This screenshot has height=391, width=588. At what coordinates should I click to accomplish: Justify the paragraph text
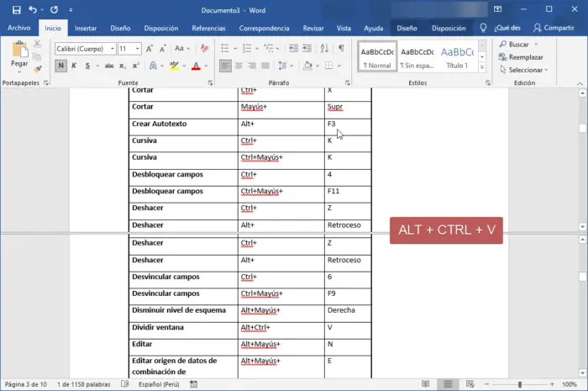point(265,66)
